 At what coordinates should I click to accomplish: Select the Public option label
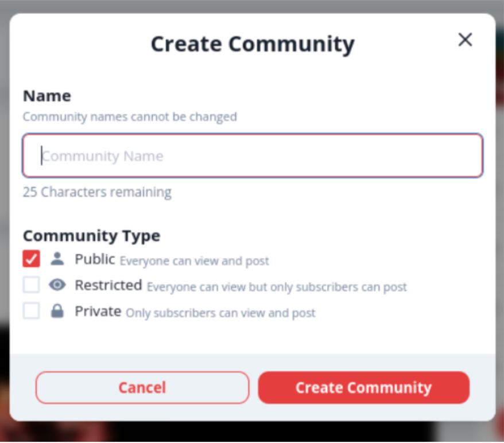[x=95, y=259]
